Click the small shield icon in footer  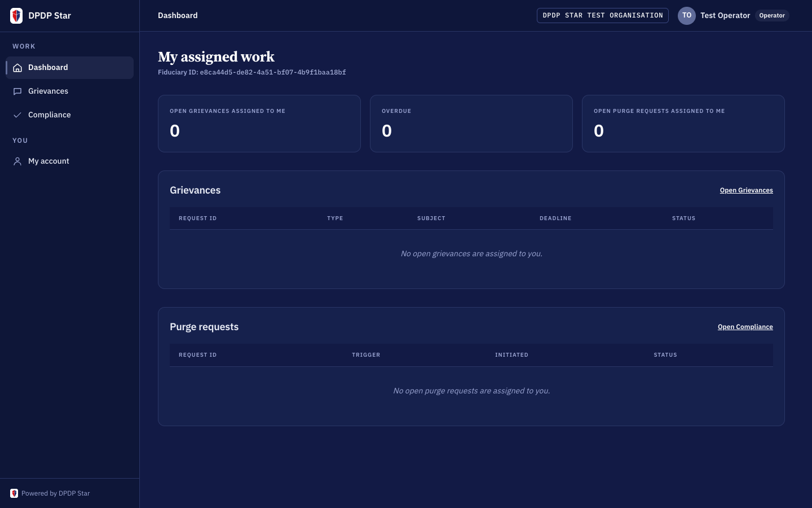[x=14, y=493]
